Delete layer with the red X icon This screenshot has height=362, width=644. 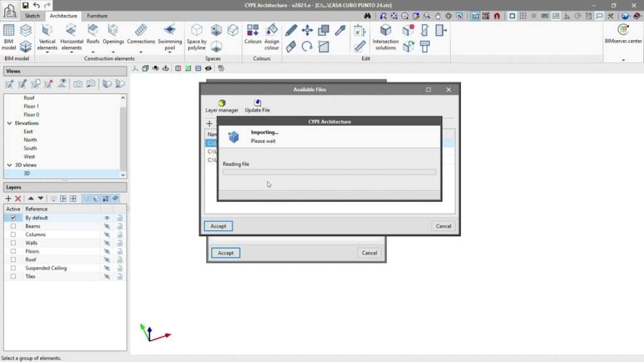[18, 199]
